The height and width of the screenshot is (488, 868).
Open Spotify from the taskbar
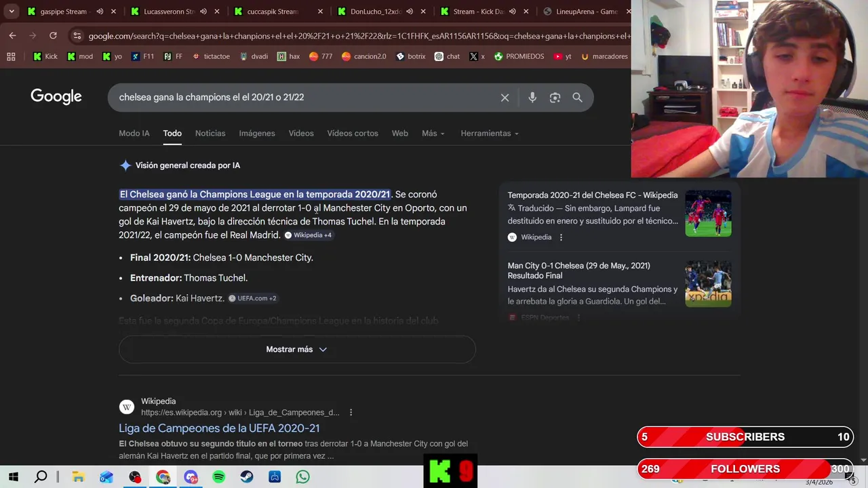click(218, 477)
